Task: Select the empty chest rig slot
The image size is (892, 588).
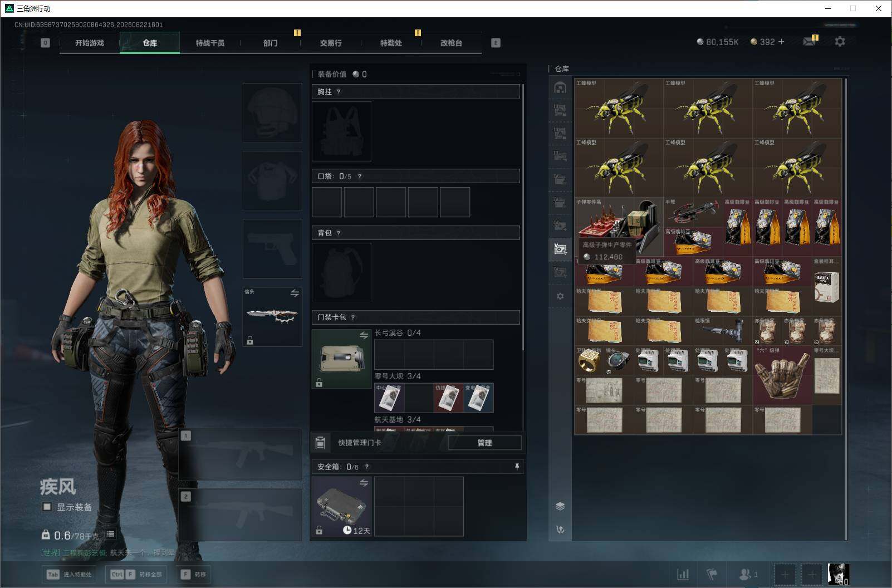Action: coord(341,131)
